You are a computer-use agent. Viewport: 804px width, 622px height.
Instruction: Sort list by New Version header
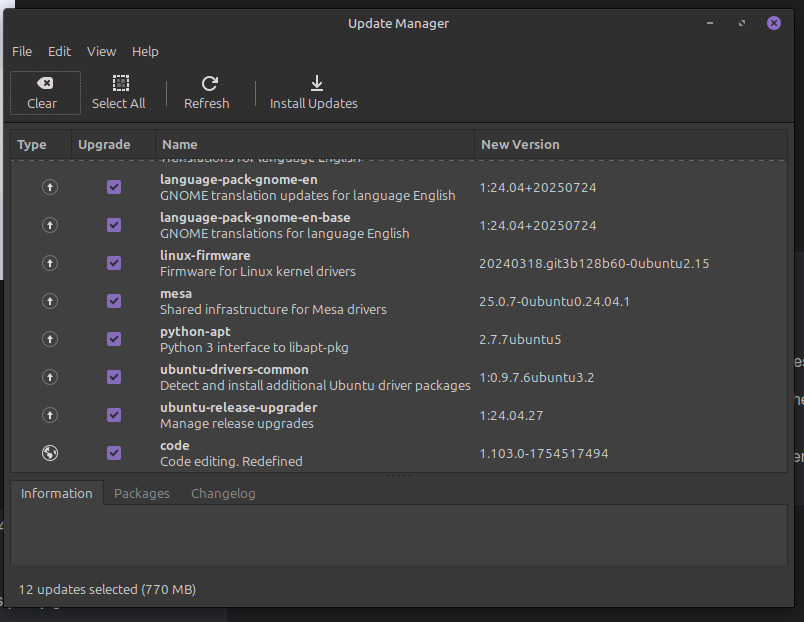(x=520, y=144)
